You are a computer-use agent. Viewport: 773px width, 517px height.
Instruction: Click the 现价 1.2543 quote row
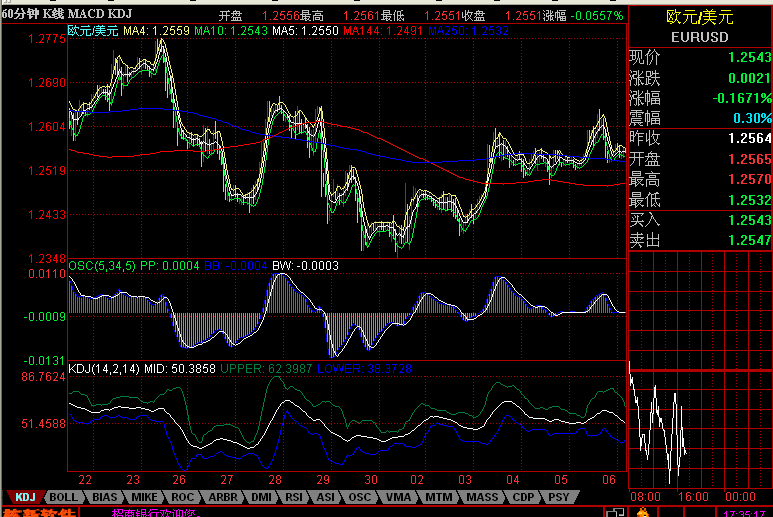(700, 58)
